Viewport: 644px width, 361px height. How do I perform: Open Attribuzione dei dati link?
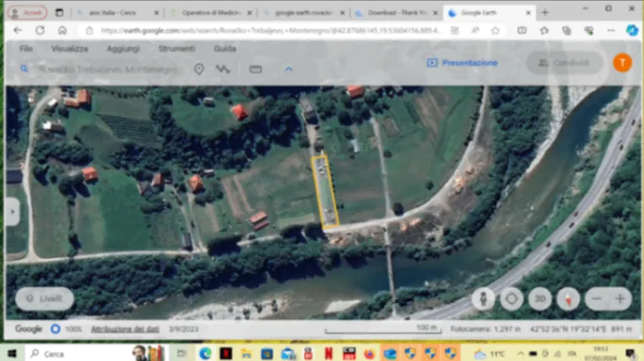(125, 329)
